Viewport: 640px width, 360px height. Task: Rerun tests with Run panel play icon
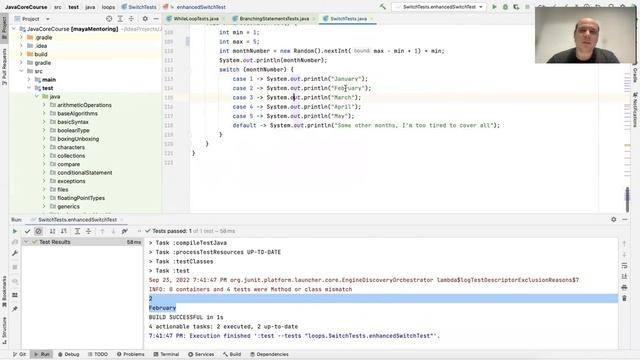pyautogui.click(x=15, y=231)
